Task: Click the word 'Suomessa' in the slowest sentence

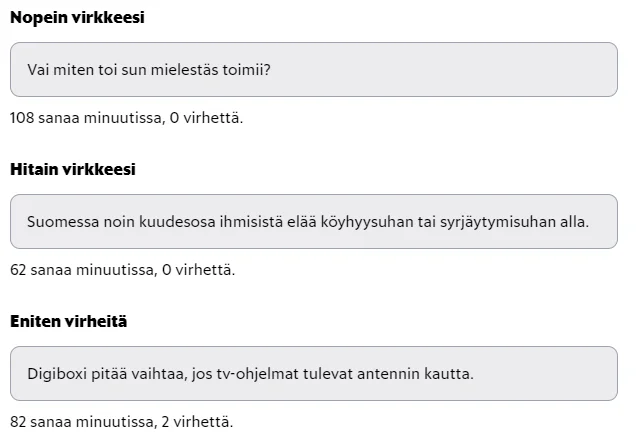Action: pyautogui.click(x=60, y=221)
